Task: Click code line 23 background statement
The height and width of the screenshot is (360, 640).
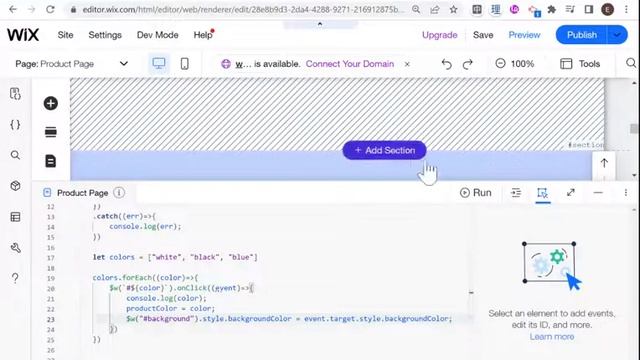Action: (289, 318)
